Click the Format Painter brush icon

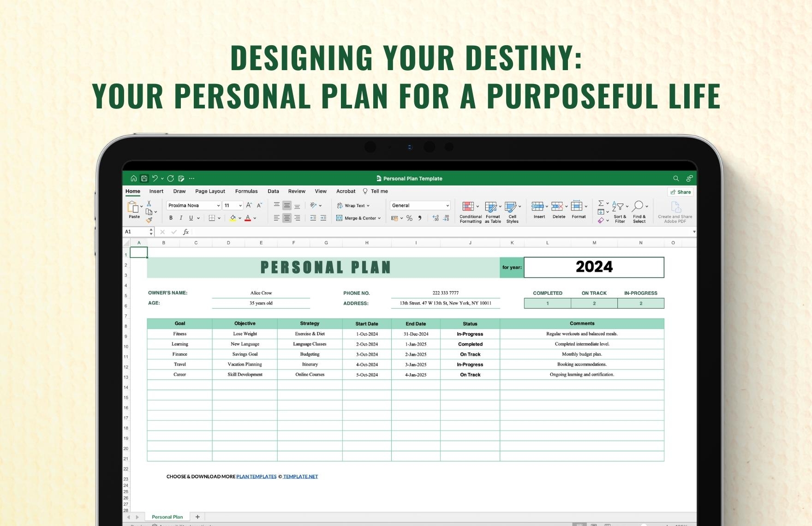coord(149,220)
